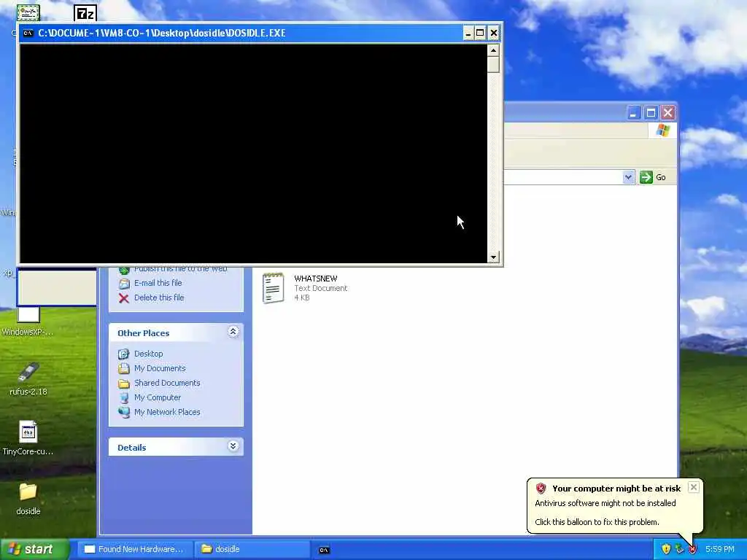This screenshot has height=560, width=747.
Task: Maximize the Explorer dosidle window
Action: point(651,113)
